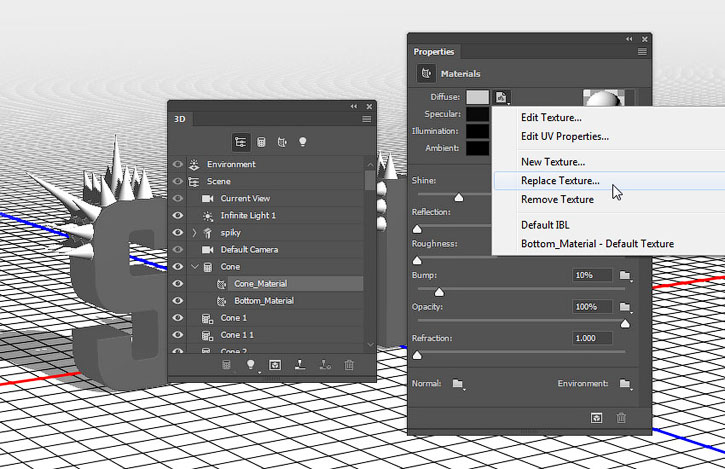Screen dimensions: 725x469
Task: Open the Bump texture folder icon
Action: tap(626, 276)
